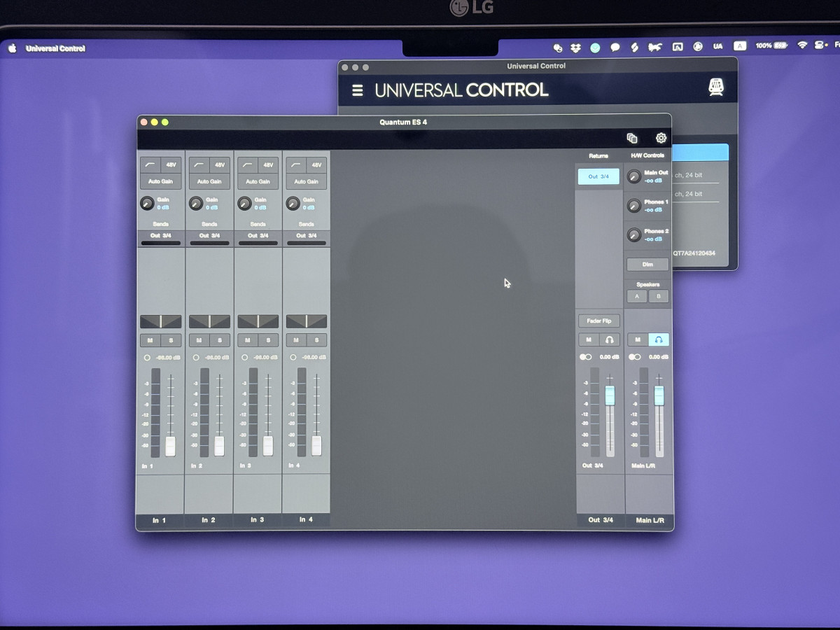The height and width of the screenshot is (630, 840).
Task: Open Wi-Fi menu in the menu bar
Action: pyautogui.click(x=802, y=45)
